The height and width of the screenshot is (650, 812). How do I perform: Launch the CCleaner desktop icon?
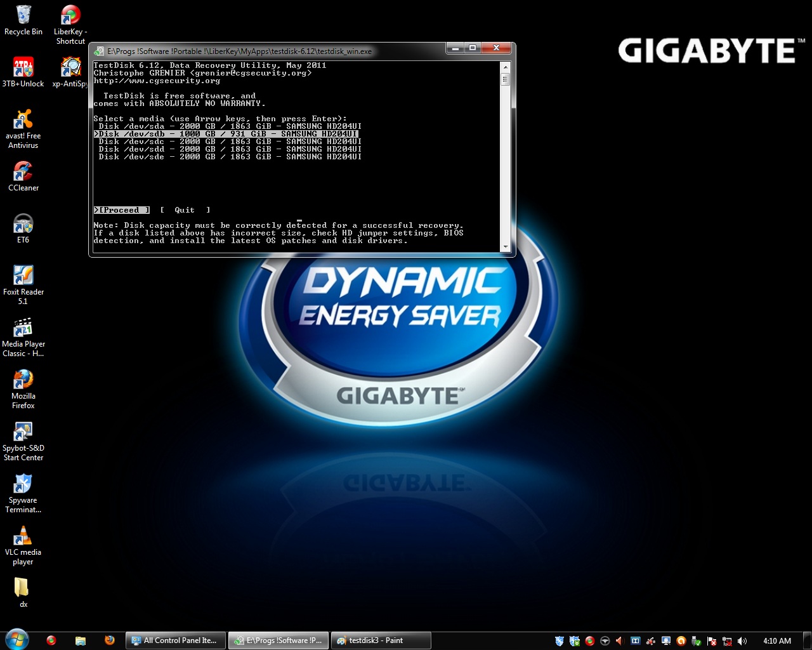[23, 176]
